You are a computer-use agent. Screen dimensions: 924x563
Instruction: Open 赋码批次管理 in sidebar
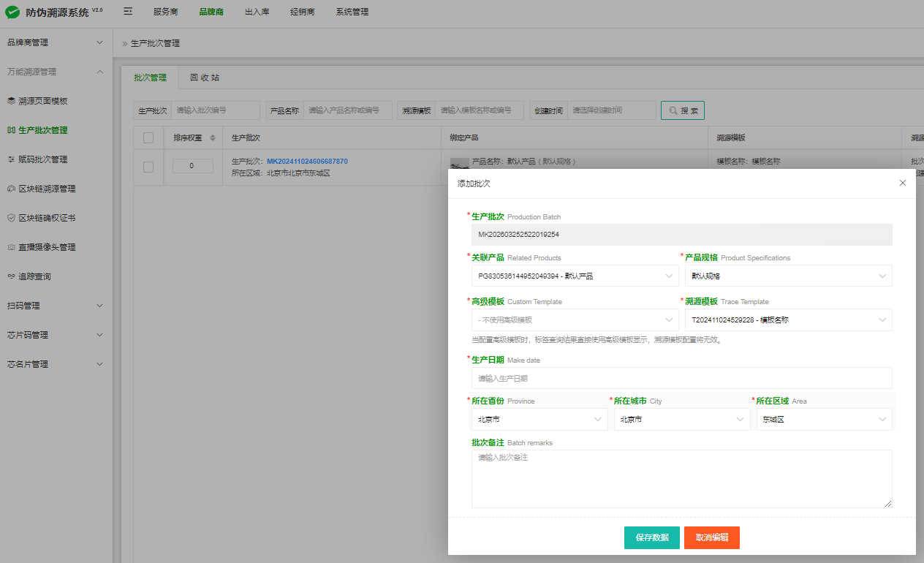(42, 159)
